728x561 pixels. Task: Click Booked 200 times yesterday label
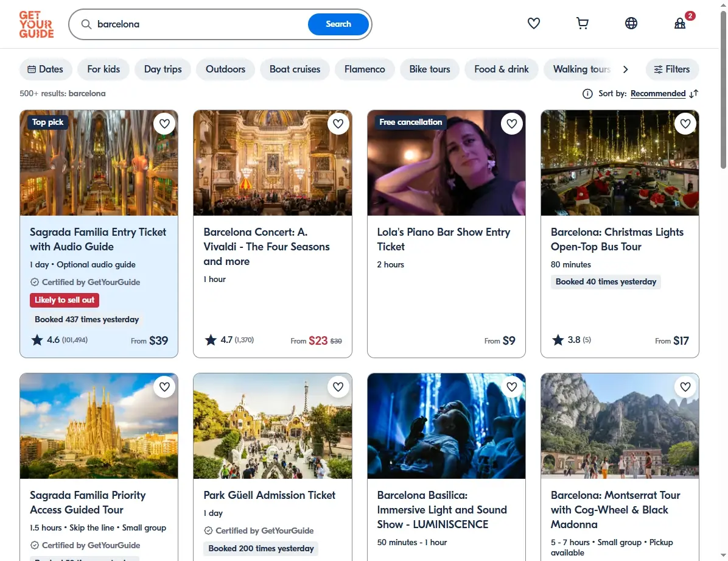tap(261, 549)
